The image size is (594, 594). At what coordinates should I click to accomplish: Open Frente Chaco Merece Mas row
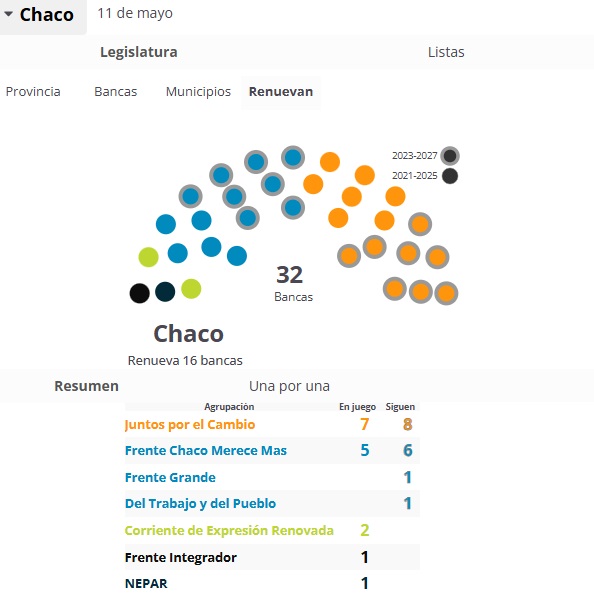272,450
